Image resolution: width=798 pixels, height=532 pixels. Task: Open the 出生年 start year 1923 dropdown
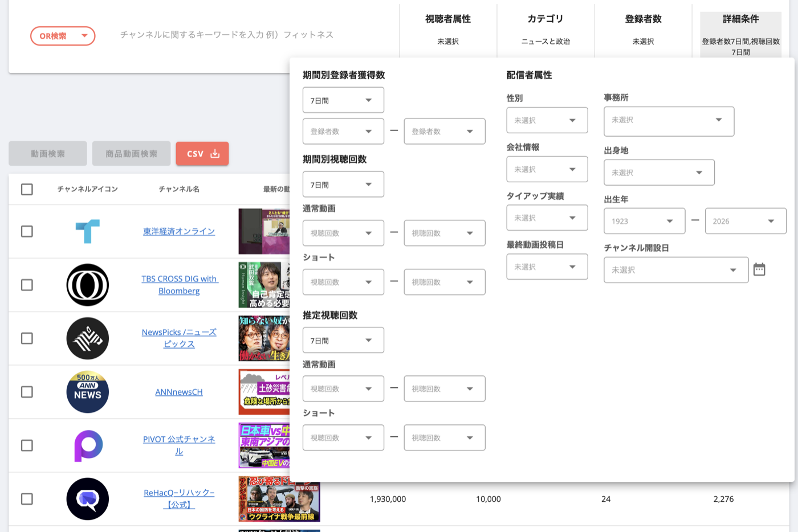click(x=645, y=221)
